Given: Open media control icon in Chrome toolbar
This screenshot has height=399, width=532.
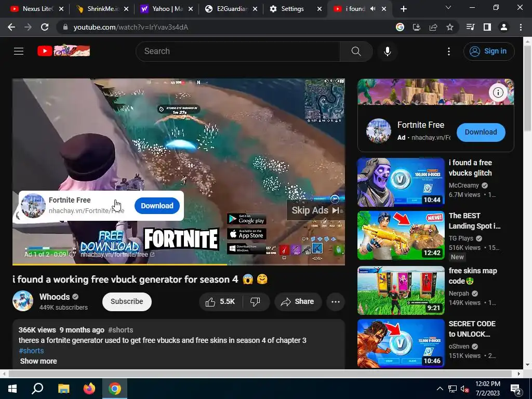Looking at the screenshot, I should tap(471, 27).
